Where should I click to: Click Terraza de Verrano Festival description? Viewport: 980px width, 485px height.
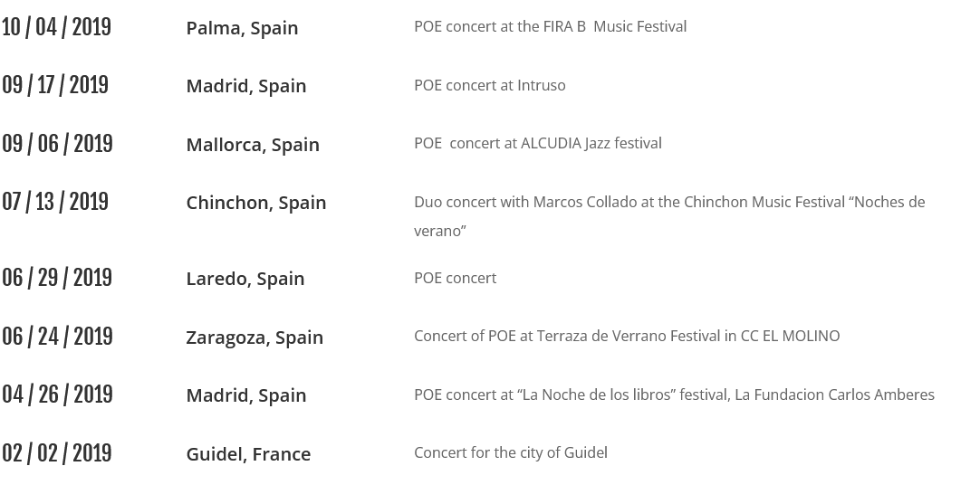(627, 336)
